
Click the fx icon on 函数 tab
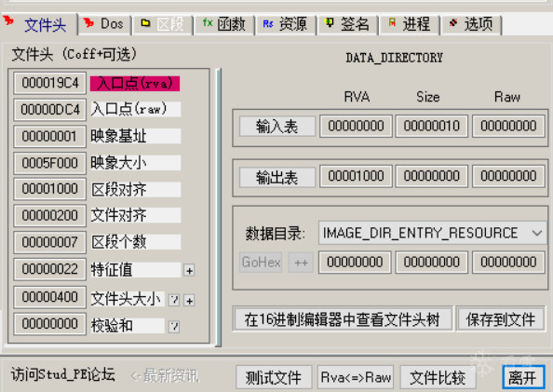coord(208,23)
